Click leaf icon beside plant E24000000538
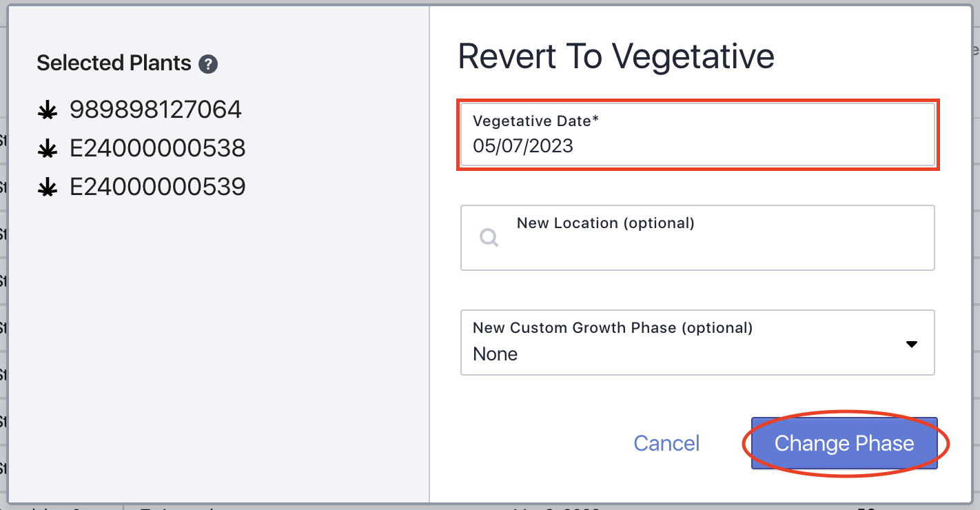The width and height of the screenshot is (980, 510). [x=48, y=150]
